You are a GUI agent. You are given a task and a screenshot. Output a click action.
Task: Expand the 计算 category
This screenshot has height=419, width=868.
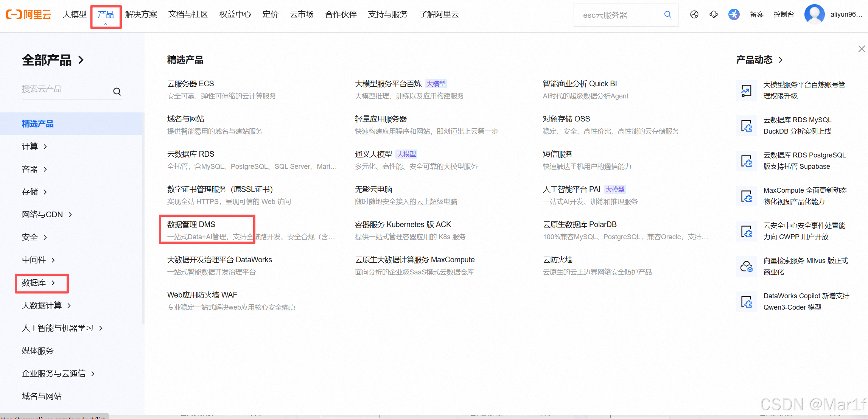point(34,146)
